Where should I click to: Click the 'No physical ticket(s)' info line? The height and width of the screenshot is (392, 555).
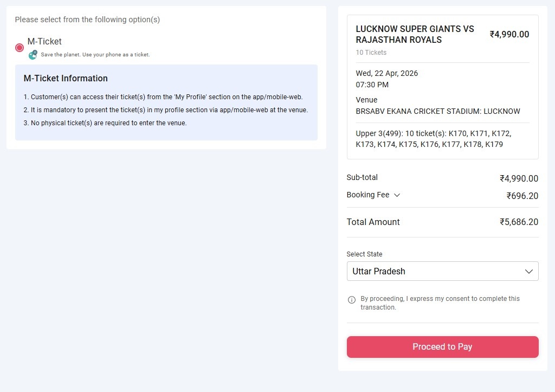tap(105, 123)
